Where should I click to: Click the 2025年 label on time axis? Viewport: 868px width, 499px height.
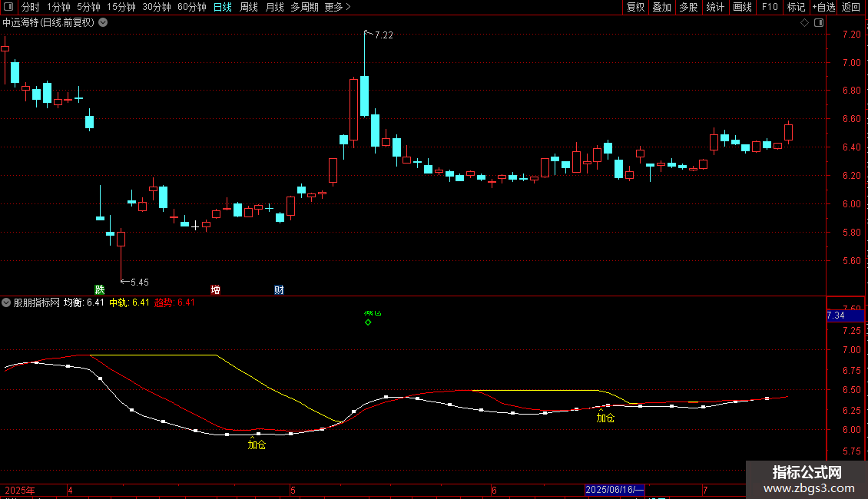click(20, 490)
